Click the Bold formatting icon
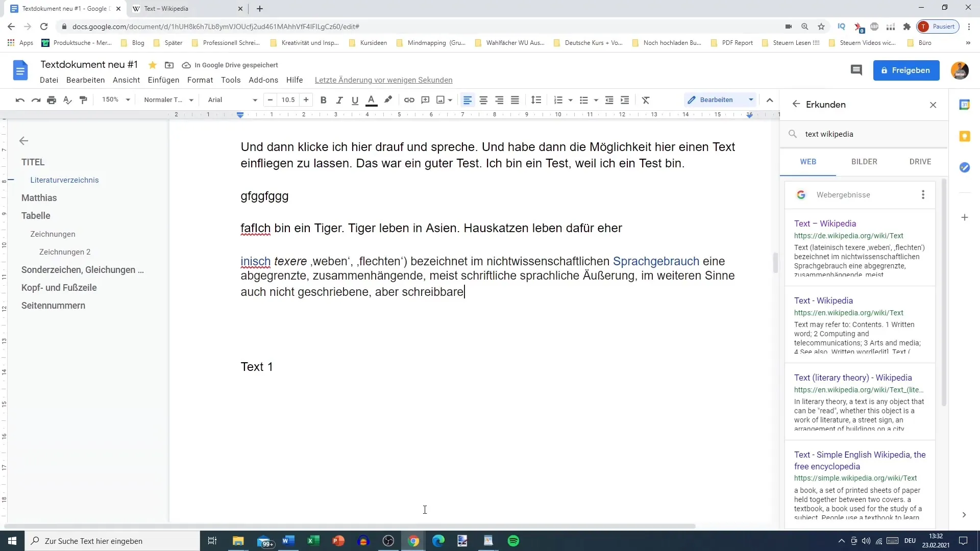The height and width of the screenshot is (551, 980). click(x=323, y=99)
